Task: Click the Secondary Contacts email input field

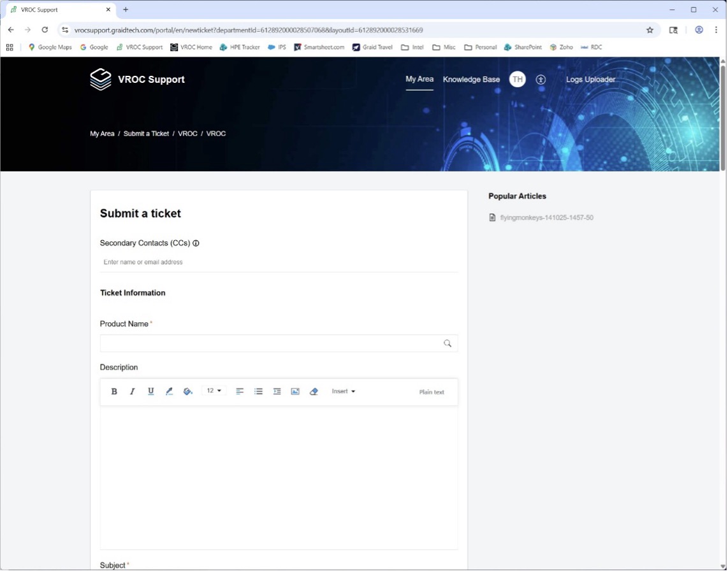Action: [279, 262]
